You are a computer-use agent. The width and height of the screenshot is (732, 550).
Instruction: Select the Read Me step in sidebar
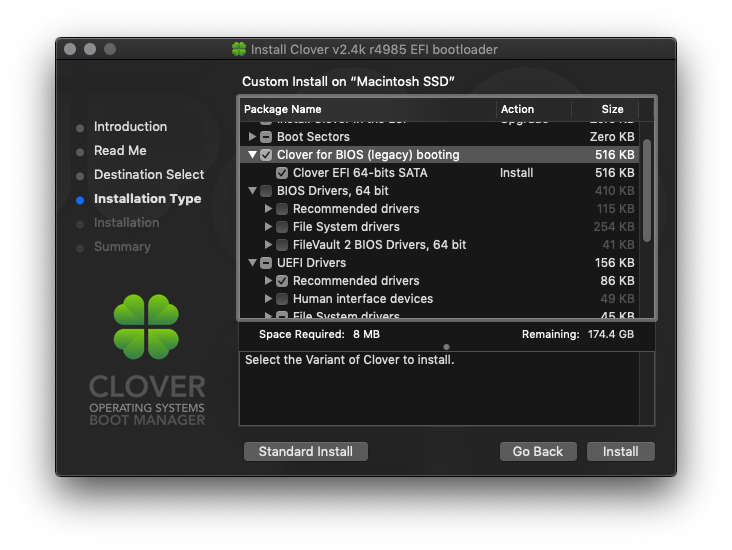[x=120, y=150]
